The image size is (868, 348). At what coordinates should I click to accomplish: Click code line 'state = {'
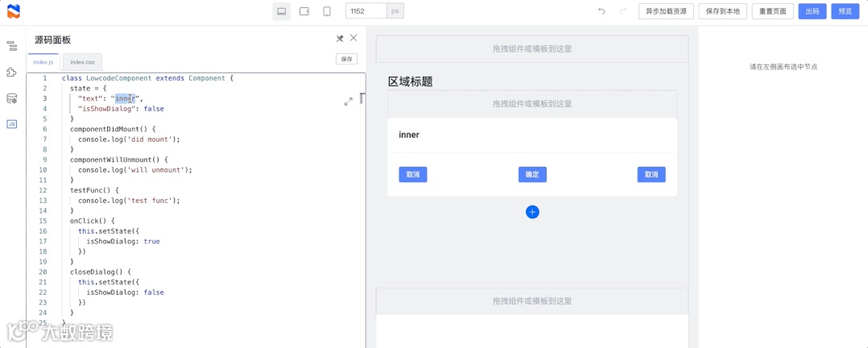tap(88, 88)
